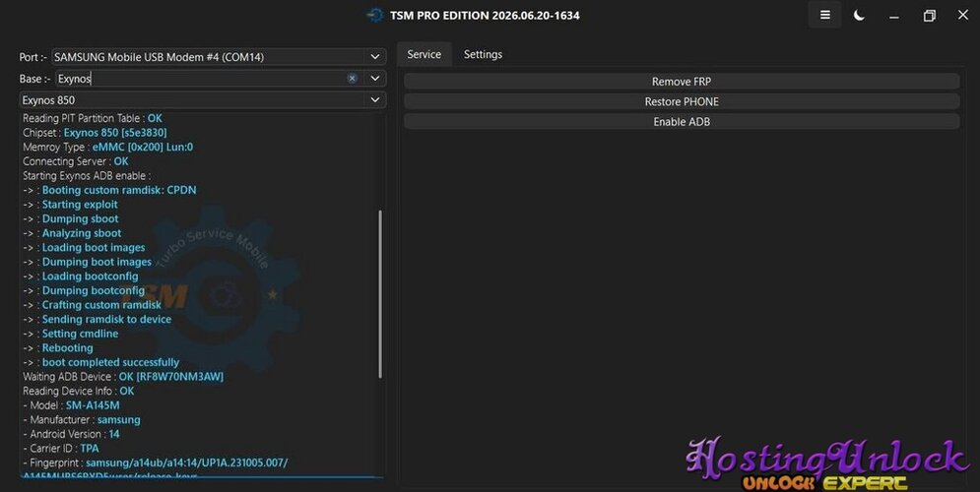The image size is (980, 492).
Task: Clear the Base field with the x icon
Action: pyautogui.click(x=352, y=78)
